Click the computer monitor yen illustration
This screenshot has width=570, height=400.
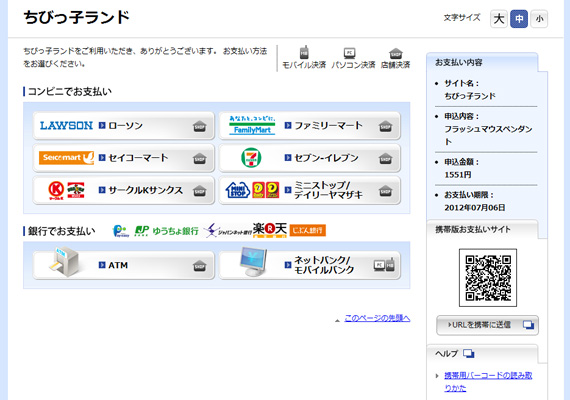click(x=253, y=262)
